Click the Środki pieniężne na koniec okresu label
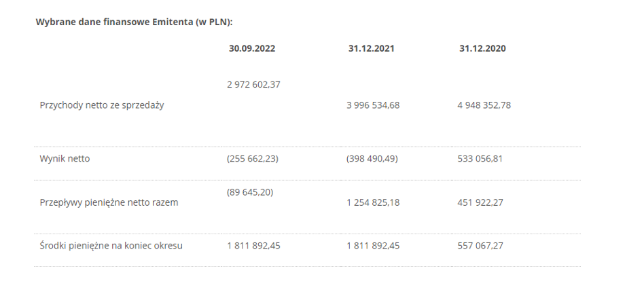The image size is (644, 292). [111, 246]
